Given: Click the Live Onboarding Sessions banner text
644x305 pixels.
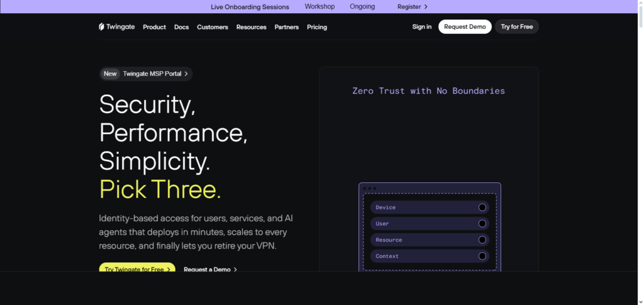Looking at the screenshot, I should coord(250,7).
